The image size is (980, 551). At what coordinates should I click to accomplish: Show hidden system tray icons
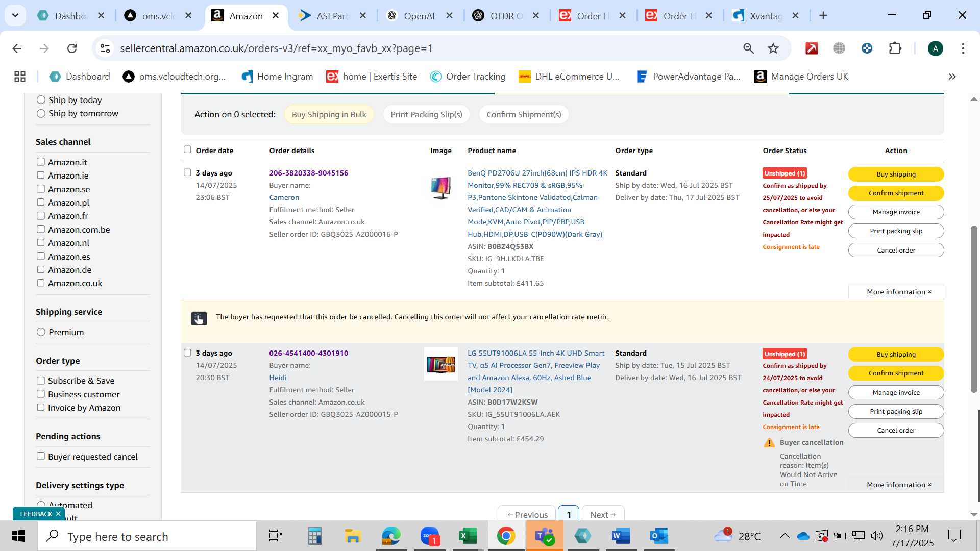pyautogui.click(x=785, y=536)
